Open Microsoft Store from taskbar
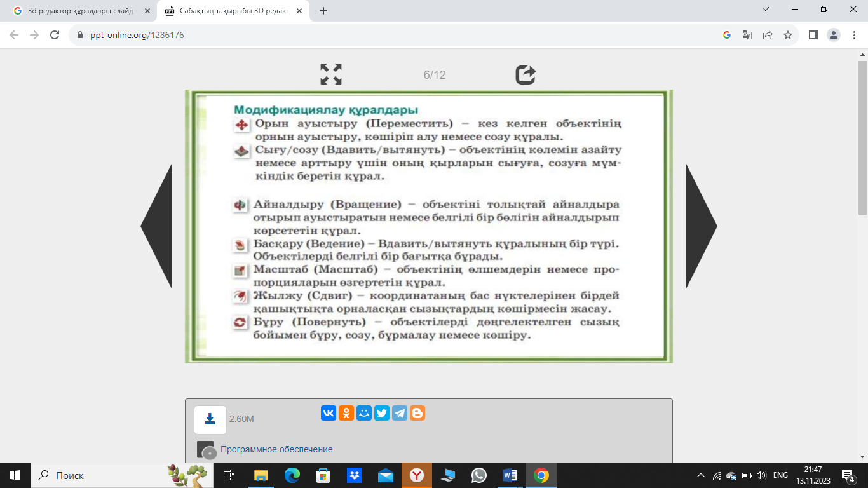This screenshot has width=868, height=488. (323, 475)
